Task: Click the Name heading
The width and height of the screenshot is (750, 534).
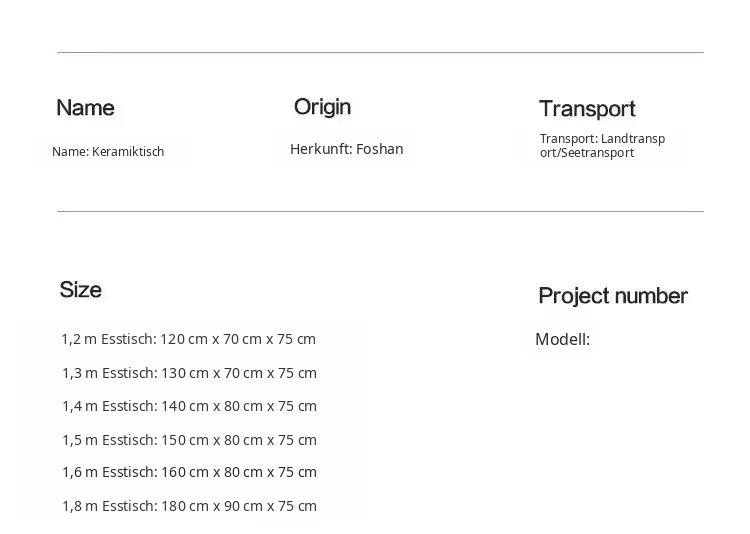Action: point(85,108)
